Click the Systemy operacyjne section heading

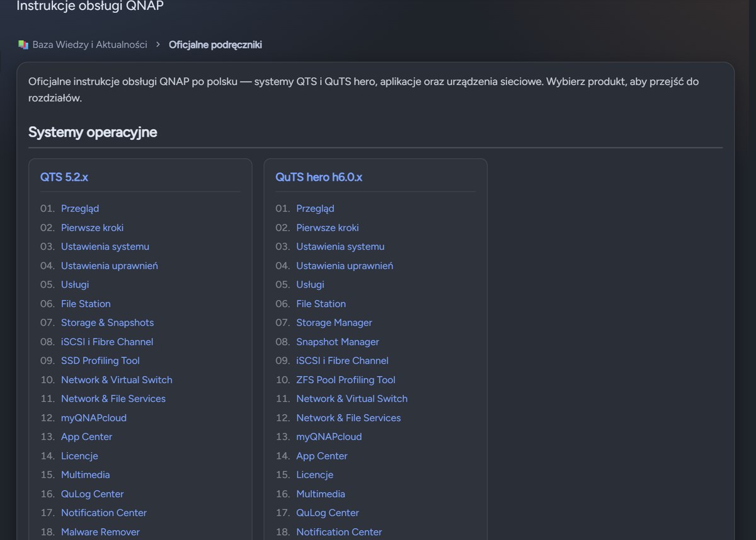click(x=93, y=132)
